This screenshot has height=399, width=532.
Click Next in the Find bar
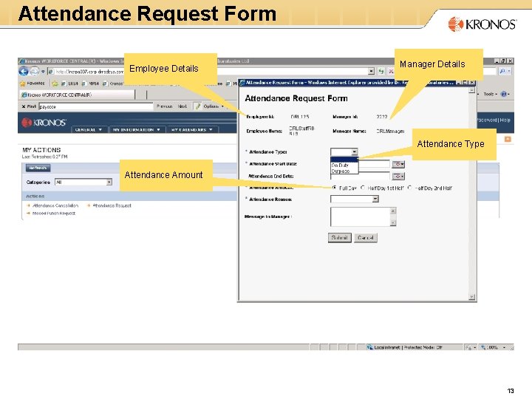tap(183, 106)
